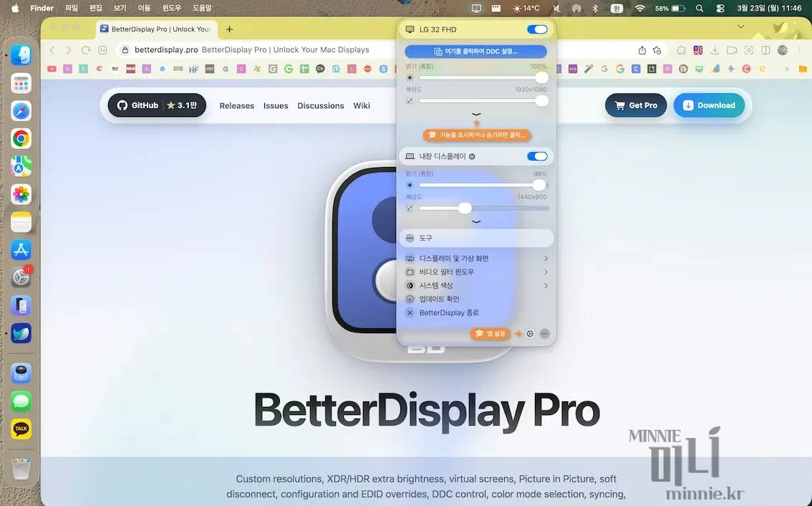Open Launchpad from the Dock
Screen dimensions: 812x506
point(21,83)
